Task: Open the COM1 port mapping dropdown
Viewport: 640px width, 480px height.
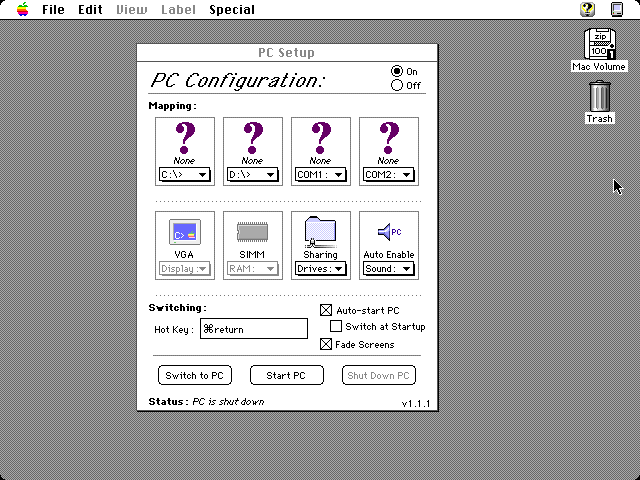Action: tap(320, 175)
